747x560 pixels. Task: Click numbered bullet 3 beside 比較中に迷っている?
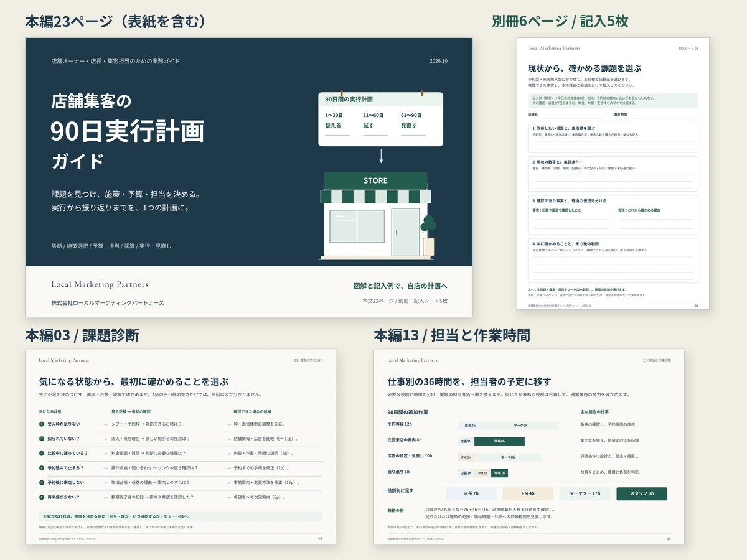pos(42,453)
